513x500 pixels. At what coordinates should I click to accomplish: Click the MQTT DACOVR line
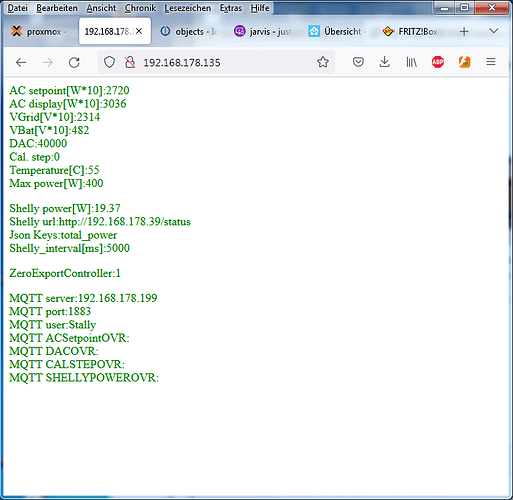(x=54, y=351)
